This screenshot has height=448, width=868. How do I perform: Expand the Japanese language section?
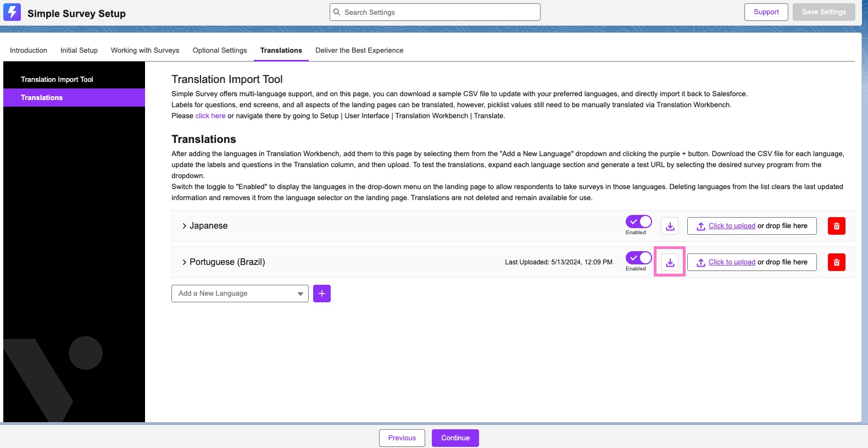(x=185, y=226)
